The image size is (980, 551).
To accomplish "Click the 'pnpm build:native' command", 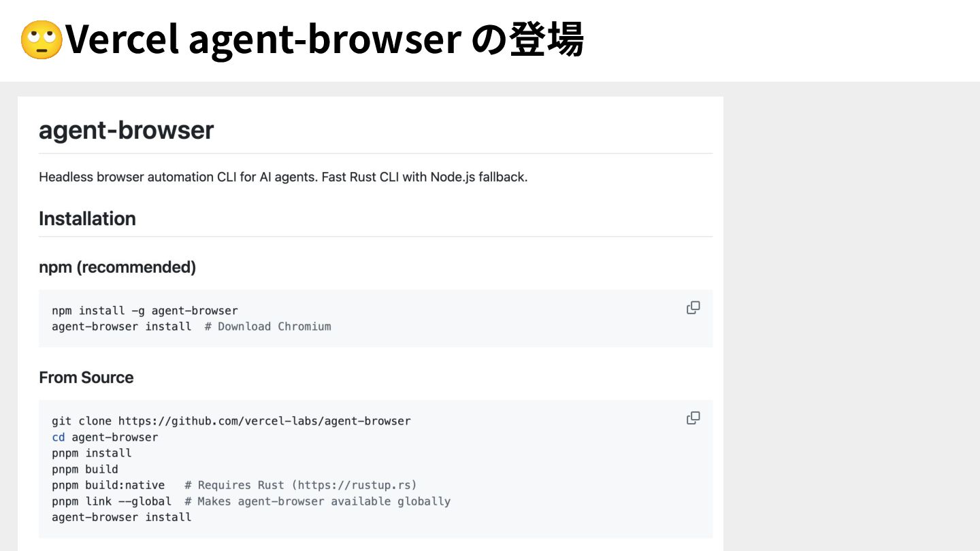I will tap(108, 485).
